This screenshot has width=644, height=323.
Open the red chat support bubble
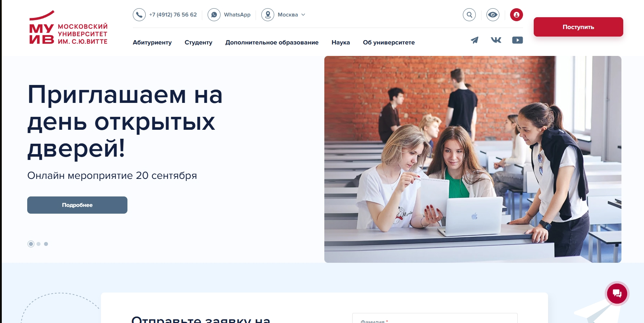coord(617,294)
